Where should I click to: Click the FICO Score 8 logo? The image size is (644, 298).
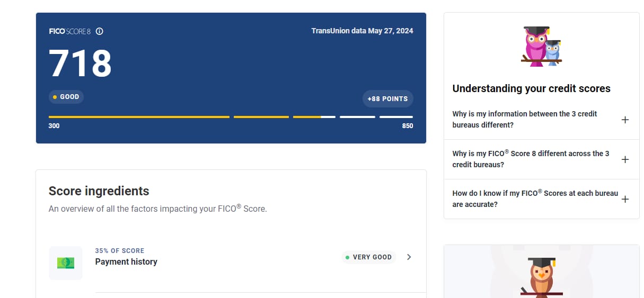point(69,31)
